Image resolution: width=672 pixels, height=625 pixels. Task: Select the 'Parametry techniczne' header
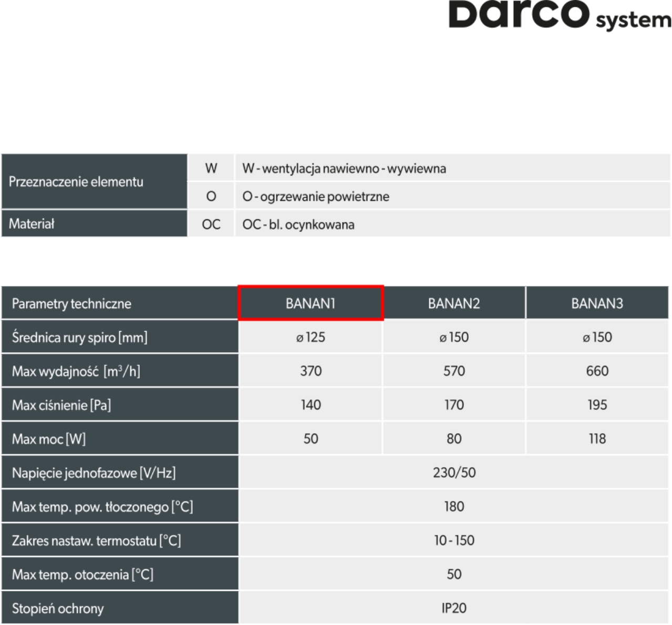120,303
